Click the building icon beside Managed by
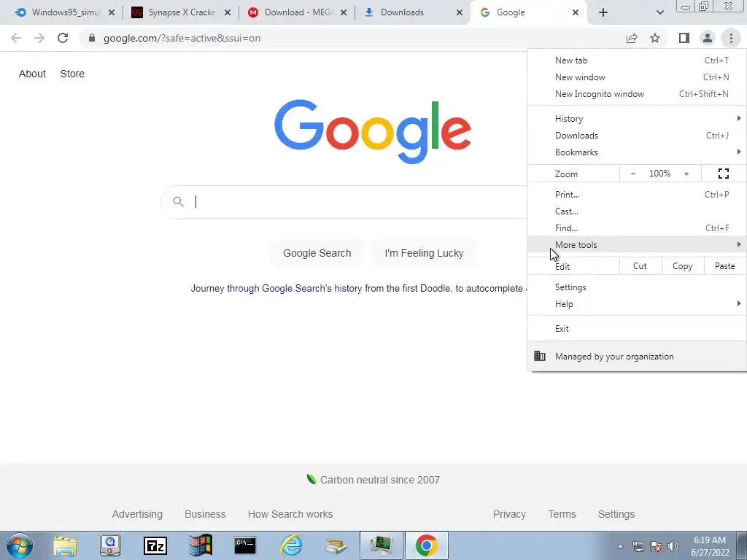Viewport: 747px width, 560px height. pyautogui.click(x=540, y=356)
